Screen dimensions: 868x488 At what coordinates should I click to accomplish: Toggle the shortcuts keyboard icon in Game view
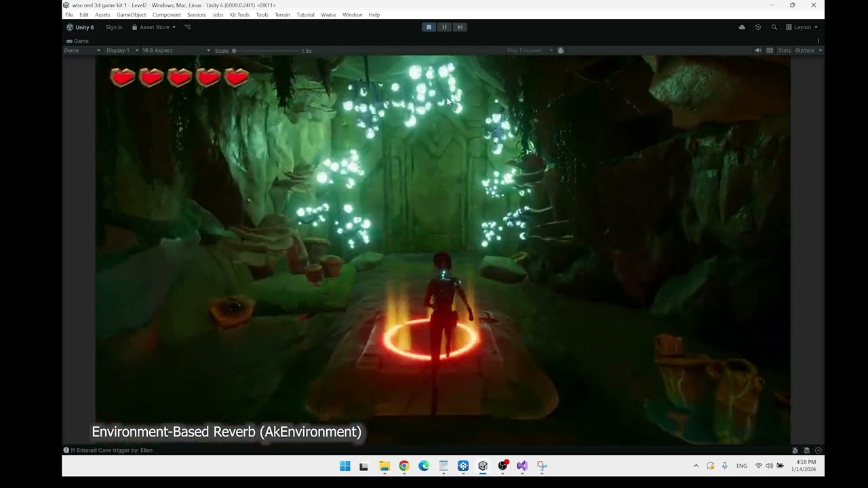pyautogui.click(x=770, y=51)
